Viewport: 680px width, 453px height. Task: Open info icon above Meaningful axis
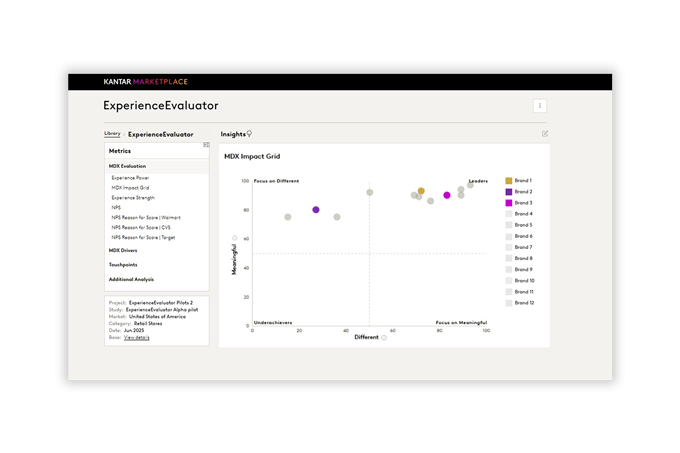coord(235,238)
